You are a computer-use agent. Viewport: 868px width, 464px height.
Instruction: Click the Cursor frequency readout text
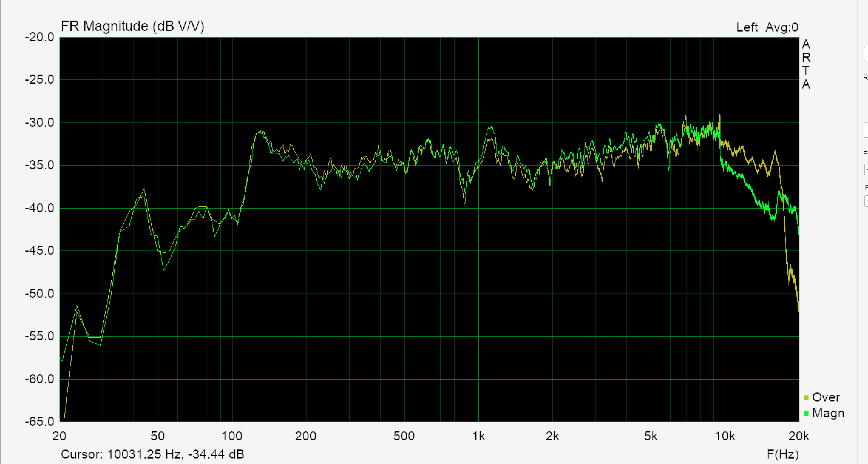pos(152,454)
